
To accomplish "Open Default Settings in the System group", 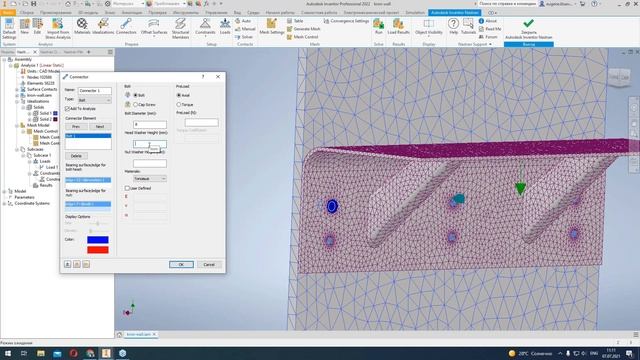I will 9,29.
